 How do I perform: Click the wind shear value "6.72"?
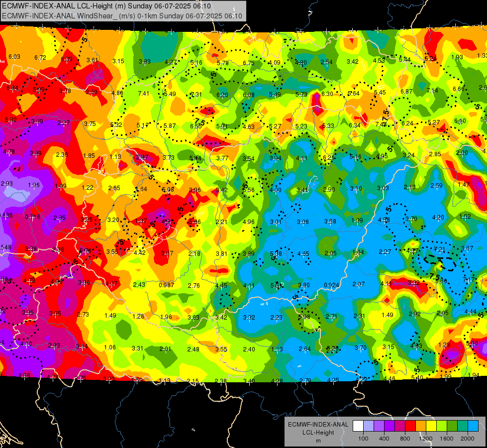40,58
